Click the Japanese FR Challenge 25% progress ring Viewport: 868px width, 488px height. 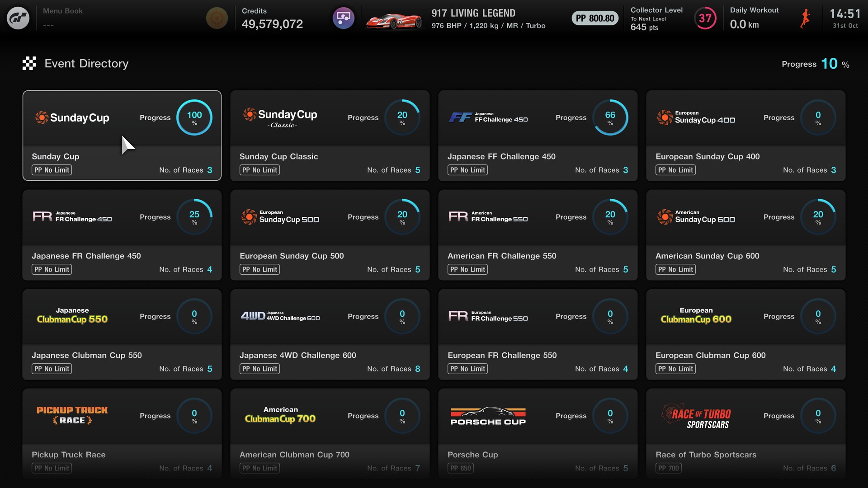tap(194, 217)
